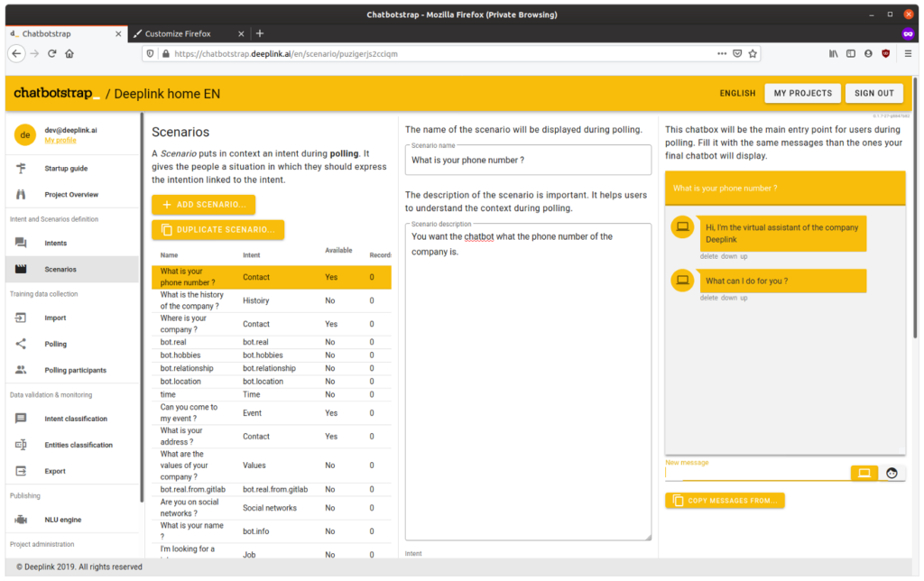Select 'What is the history of the company ?' scenario
The height and width of the screenshot is (581, 924).
(272, 300)
